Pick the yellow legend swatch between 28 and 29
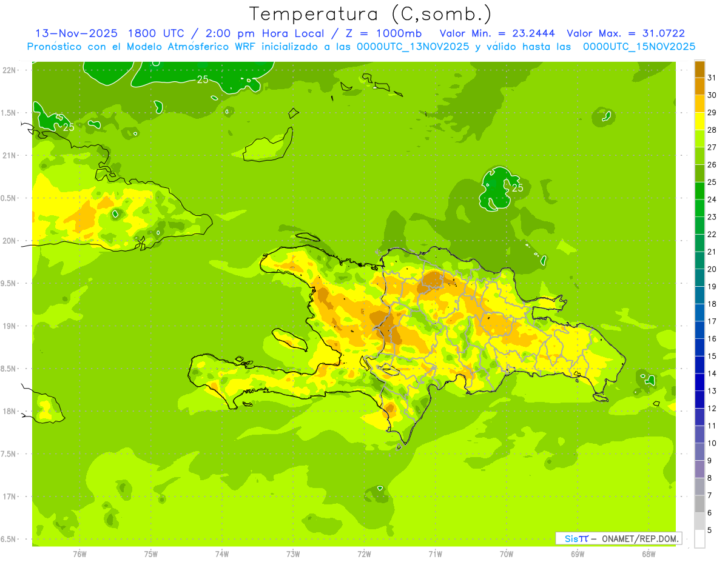Image resolution: width=728 pixels, height=562 pixels. point(699,121)
